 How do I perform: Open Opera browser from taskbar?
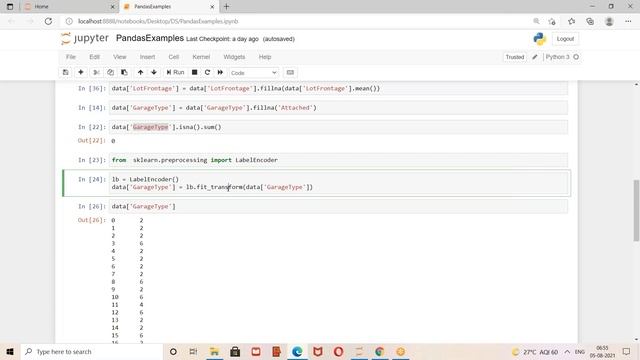[338, 351]
